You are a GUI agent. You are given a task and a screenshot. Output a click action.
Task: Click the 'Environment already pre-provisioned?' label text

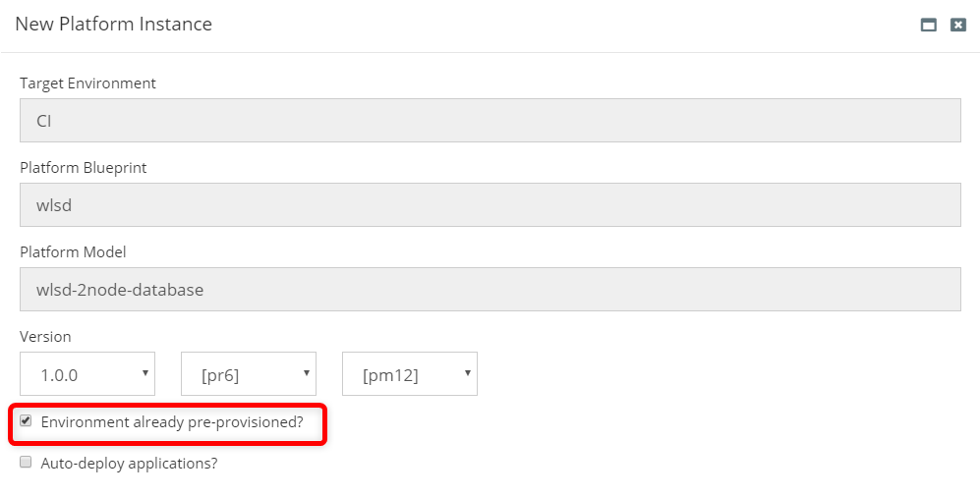(172, 422)
